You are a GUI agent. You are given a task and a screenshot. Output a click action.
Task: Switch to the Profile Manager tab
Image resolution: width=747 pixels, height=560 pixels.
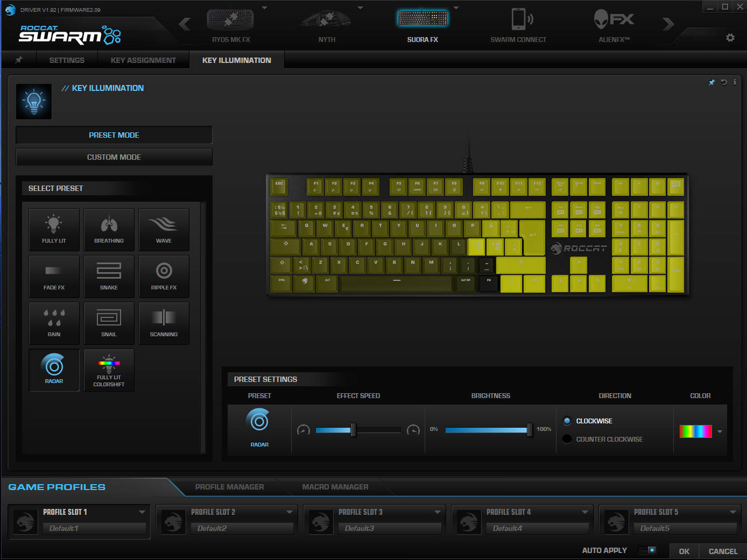pyautogui.click(x=230, y=487)
